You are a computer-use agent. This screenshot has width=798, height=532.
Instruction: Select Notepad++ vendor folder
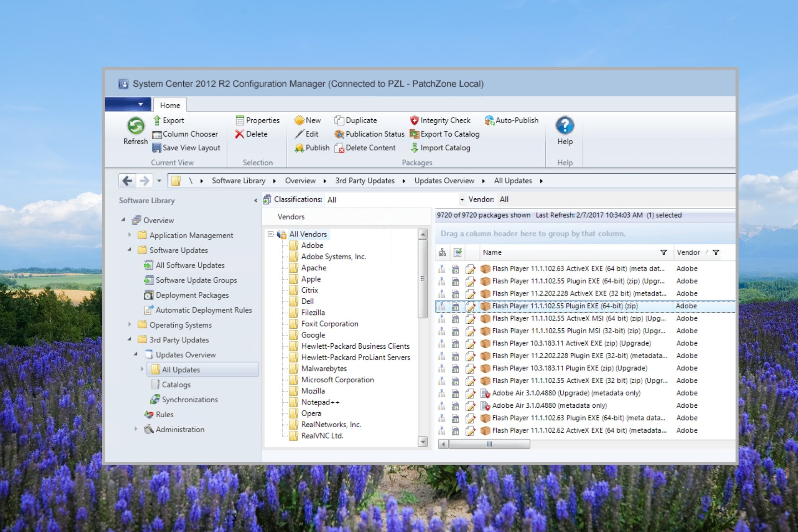[x=315, y=402]
